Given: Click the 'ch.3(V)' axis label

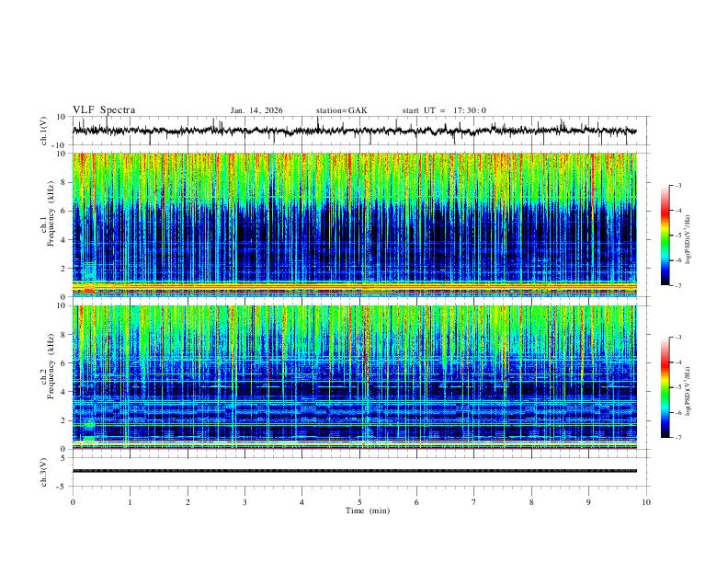Looking at the screenshot, I should (x=44, y=473).
